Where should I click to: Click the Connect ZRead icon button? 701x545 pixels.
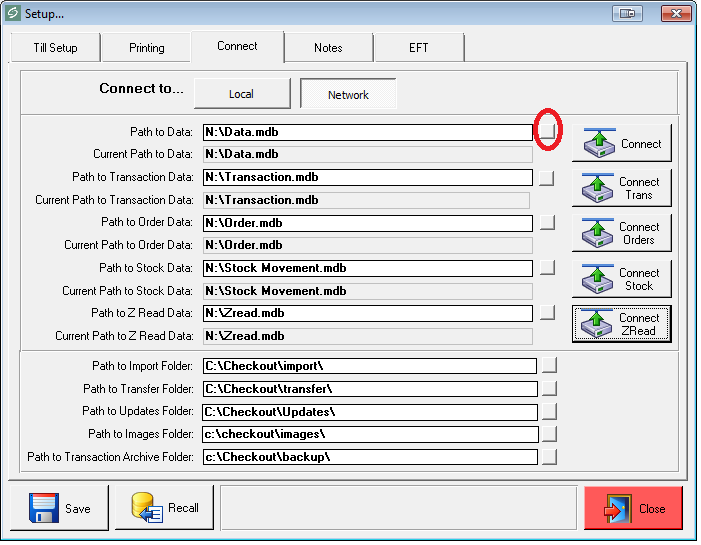pos(621,324)
